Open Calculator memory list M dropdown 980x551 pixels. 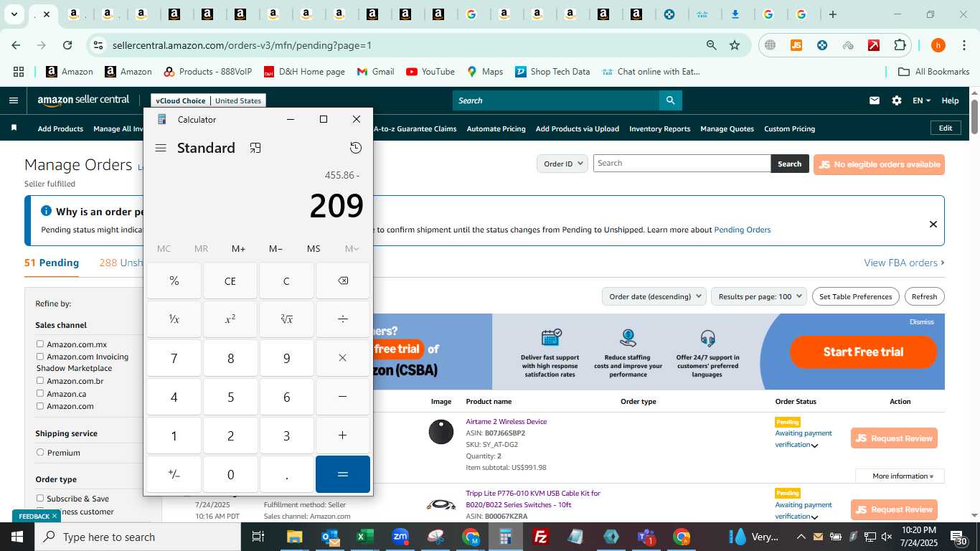[x=352, y=249]
